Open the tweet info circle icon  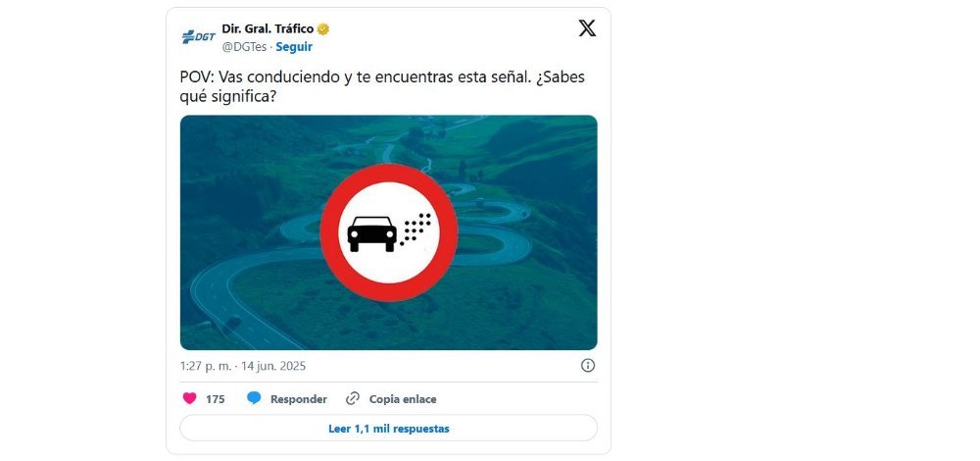[587, 365]
